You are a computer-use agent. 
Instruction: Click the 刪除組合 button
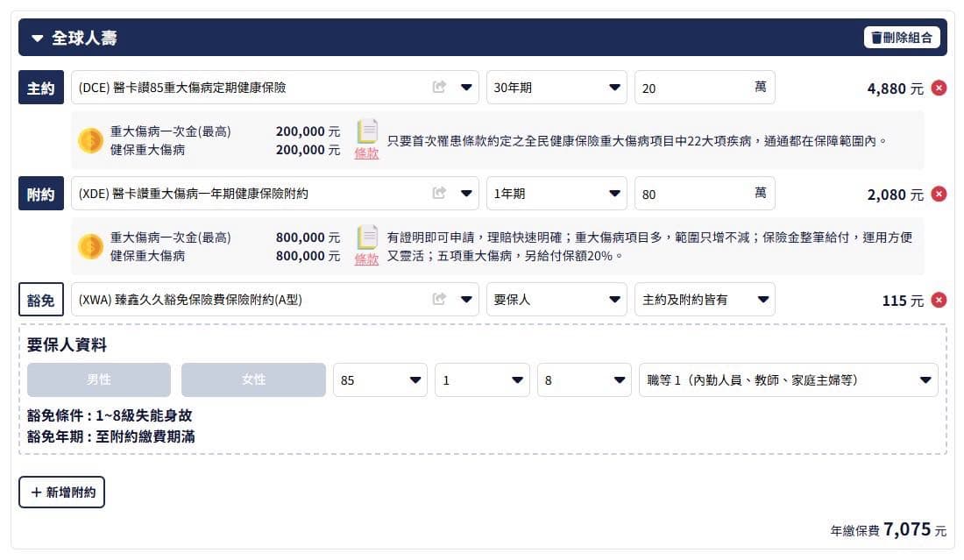[x=901, y=38]
